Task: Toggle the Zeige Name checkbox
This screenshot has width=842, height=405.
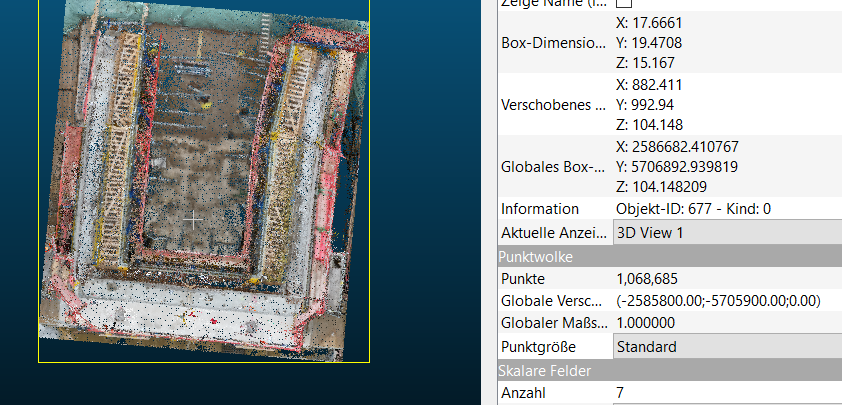Action: [x=624, y=4]
